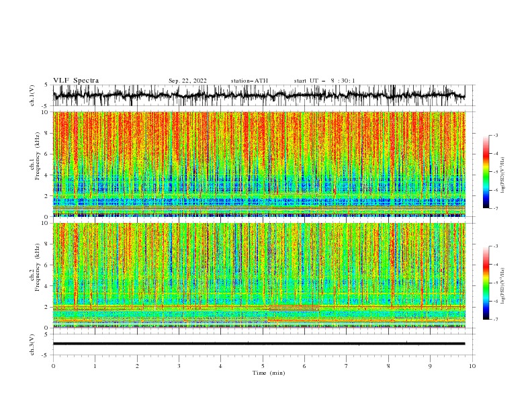This screenshot has height=411, width=532.
Task: Select the date "Sep. 22, 2022"
Action: pos(187,81)
